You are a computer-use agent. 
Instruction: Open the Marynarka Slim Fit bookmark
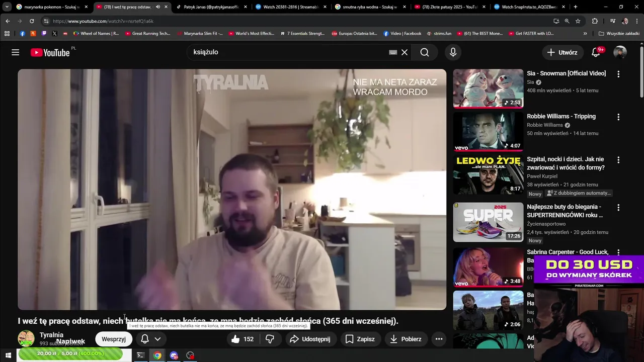coord(200,34)
